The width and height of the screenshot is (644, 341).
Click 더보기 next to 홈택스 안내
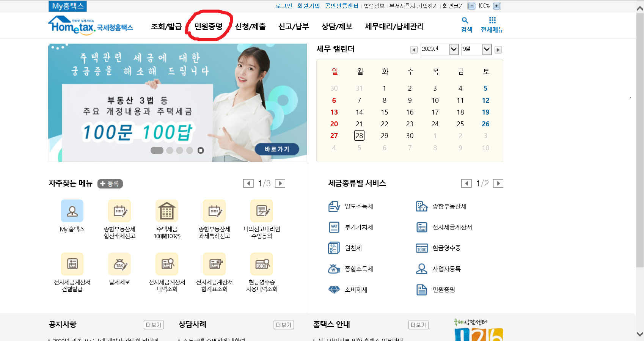pos(418,325)
